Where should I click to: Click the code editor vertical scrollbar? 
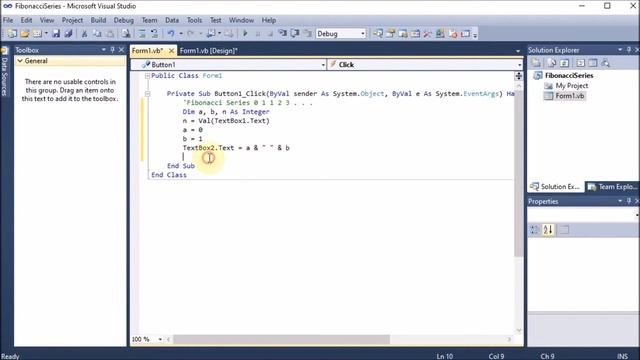click(519, 175)
